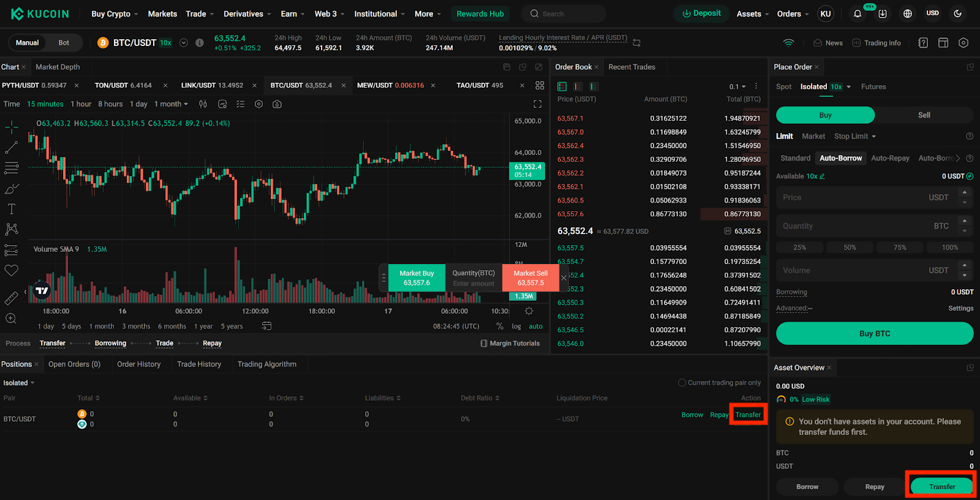Click the Buy BTC button
980x500 pixels.
point(875,333)
